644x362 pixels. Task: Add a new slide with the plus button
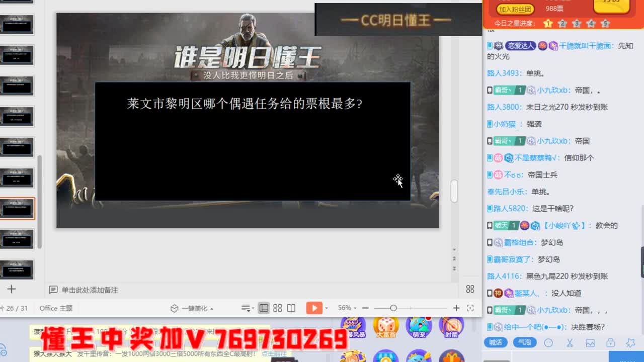(12, 289)
